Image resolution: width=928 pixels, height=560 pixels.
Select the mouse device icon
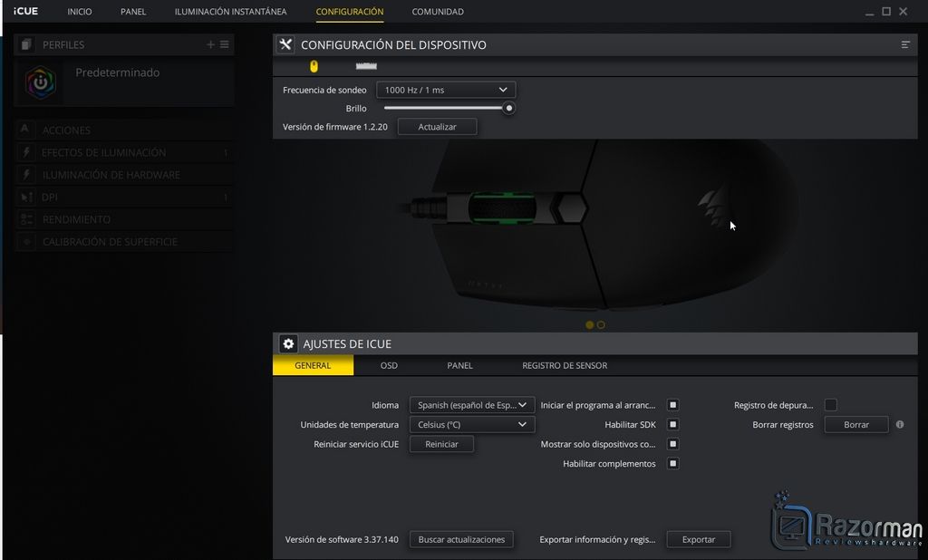coord(314,66)
